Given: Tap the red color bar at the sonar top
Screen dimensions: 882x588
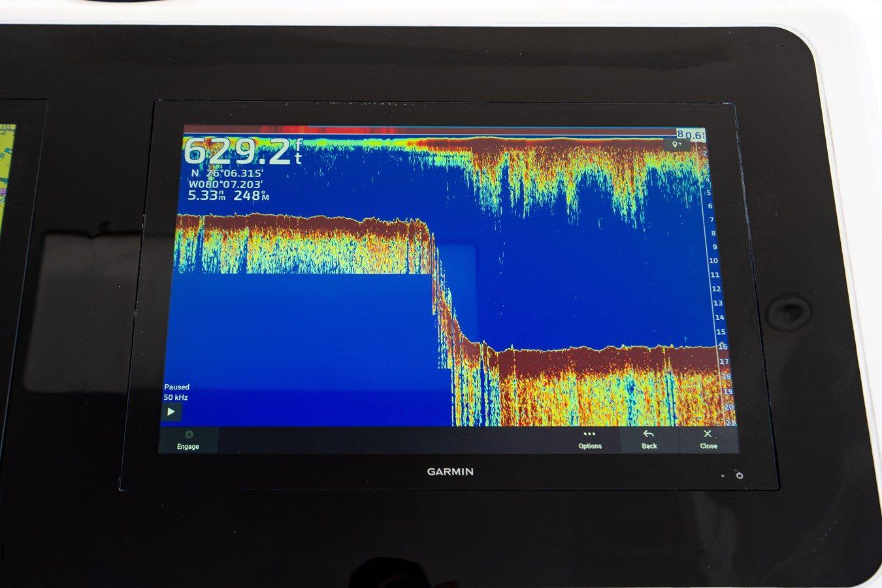Looking at the screenshot, I should tap(294, 130).
